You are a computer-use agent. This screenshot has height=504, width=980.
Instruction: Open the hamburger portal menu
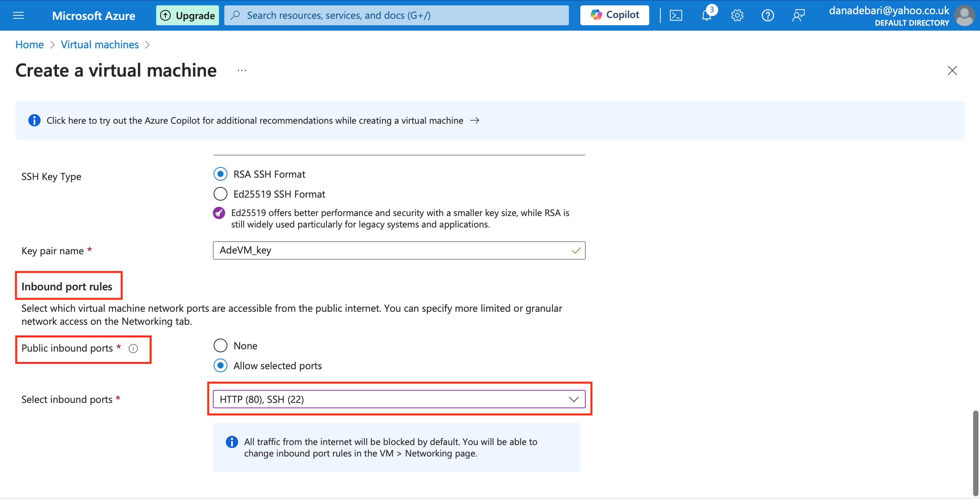pyautogui.click(x=18, y=15)
